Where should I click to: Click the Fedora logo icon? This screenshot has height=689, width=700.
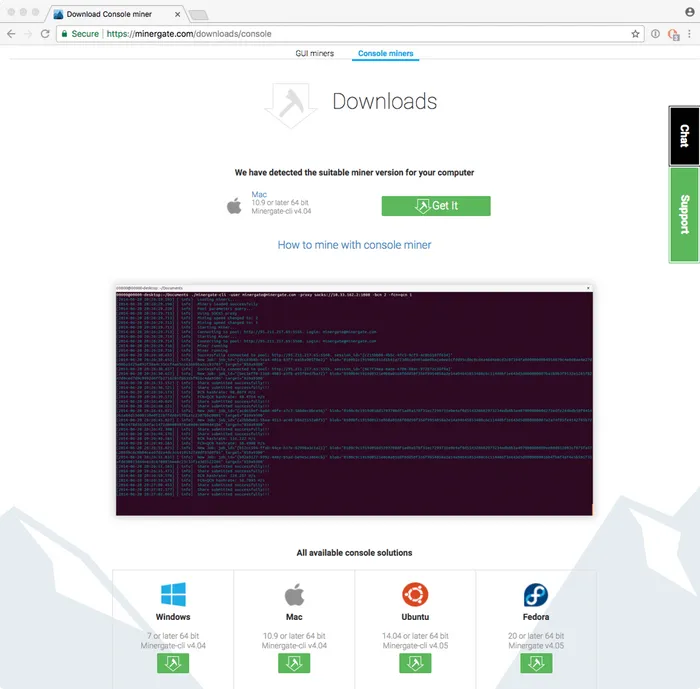(x=536, y=596)
